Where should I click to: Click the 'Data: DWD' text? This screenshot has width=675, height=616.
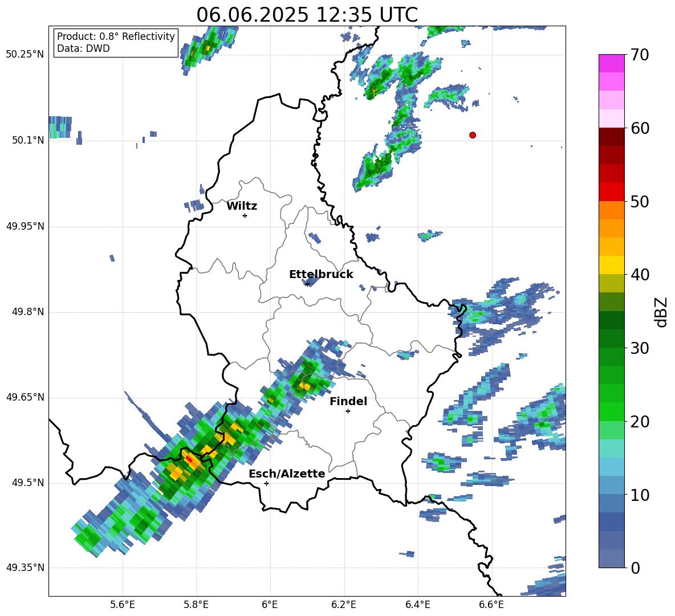tap(83, 48)
